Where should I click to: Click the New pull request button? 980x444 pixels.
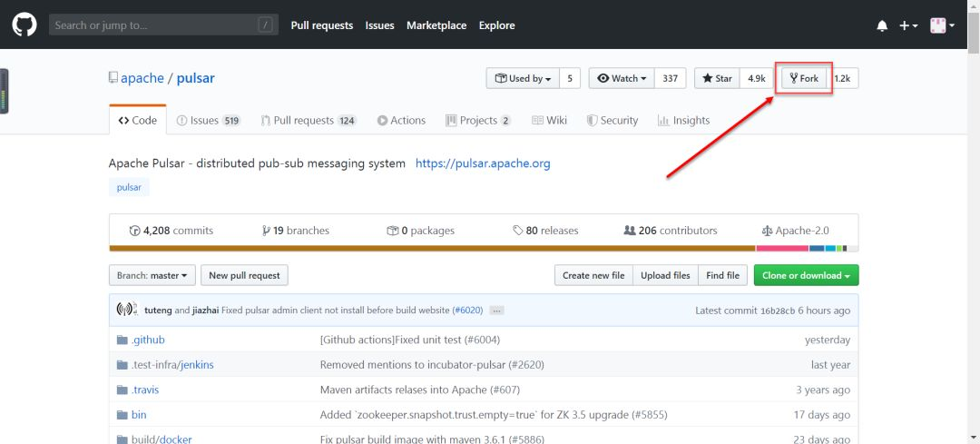[244, 275]
